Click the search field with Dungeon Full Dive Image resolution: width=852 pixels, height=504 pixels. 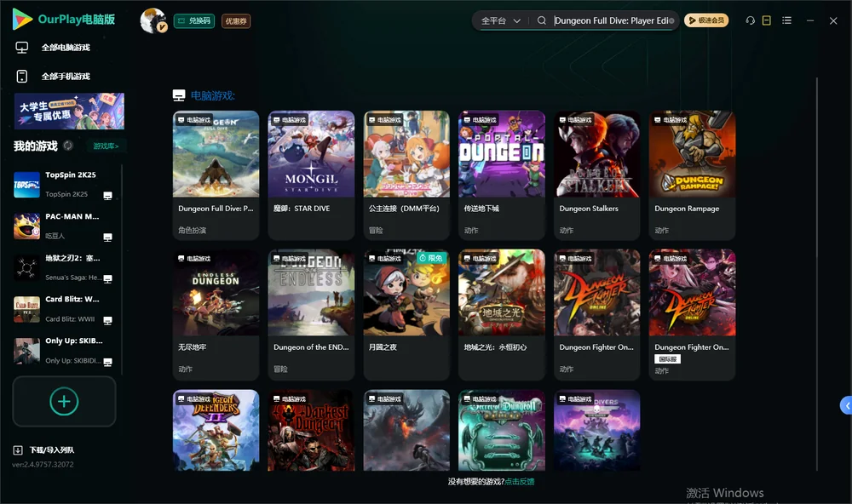point(610,20)
